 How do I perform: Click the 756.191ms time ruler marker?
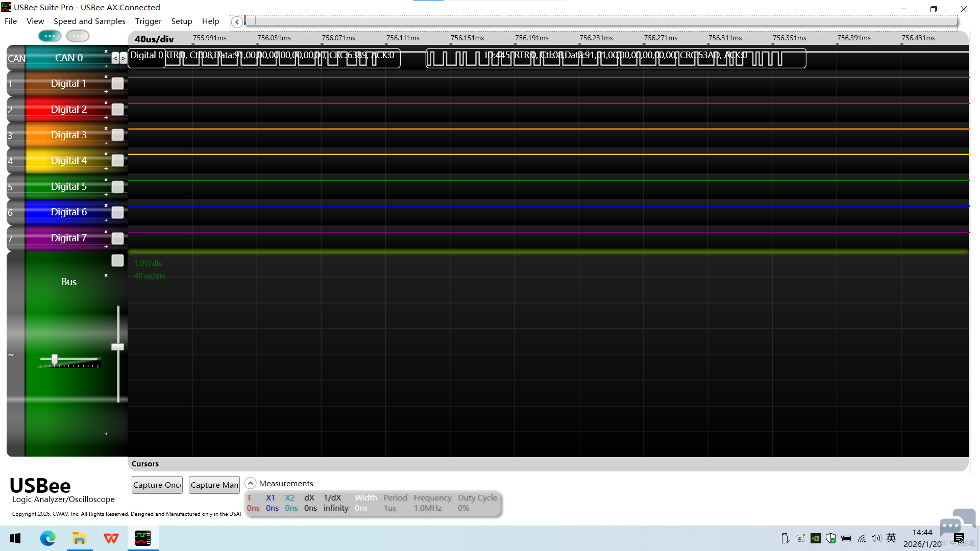pos(532,38)
